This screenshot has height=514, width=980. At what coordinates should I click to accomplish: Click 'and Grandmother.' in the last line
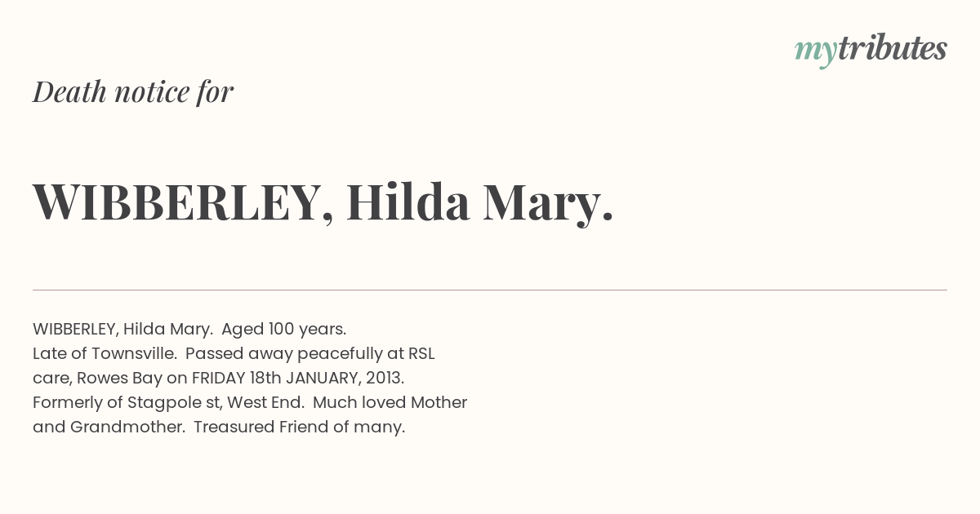[x=109, y=427]
